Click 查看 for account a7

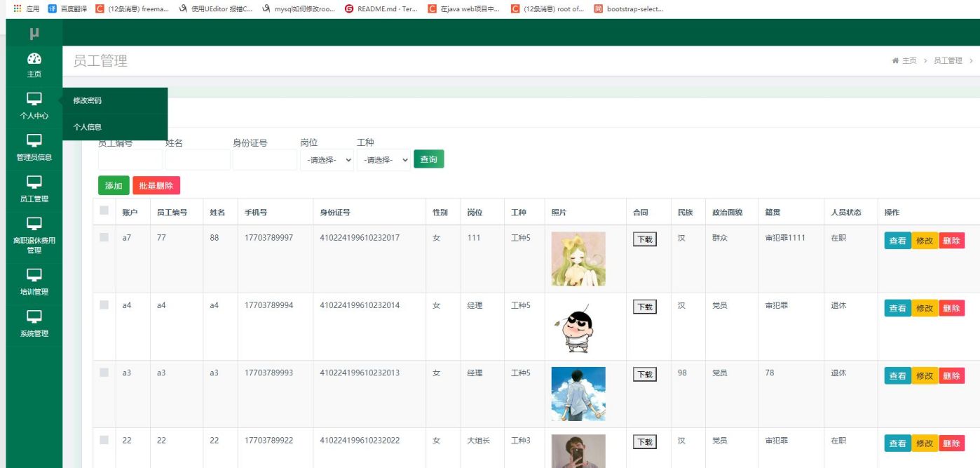898,240
